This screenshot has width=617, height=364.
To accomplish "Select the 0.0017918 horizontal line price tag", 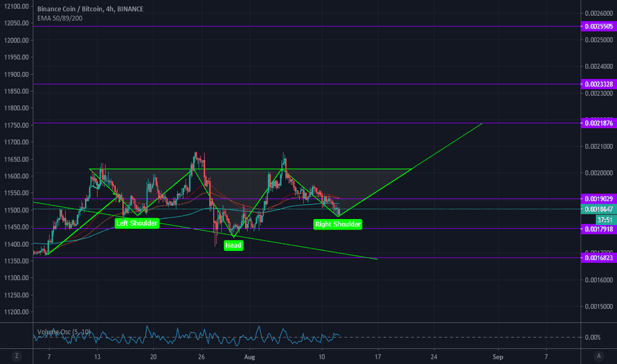I will click(x=598, y=229).
